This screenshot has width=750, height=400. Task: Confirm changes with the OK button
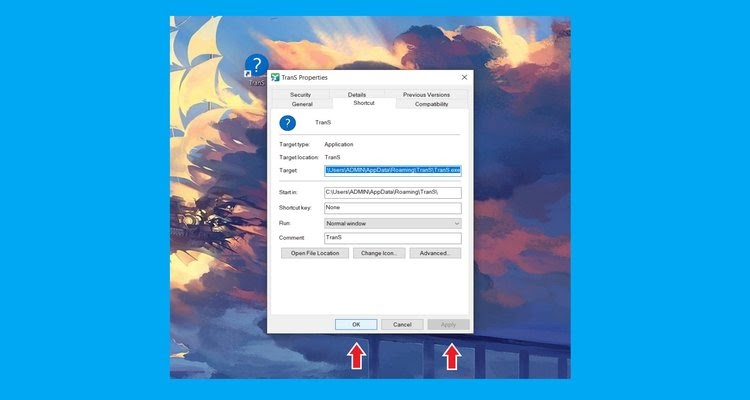tap(356, 324)
